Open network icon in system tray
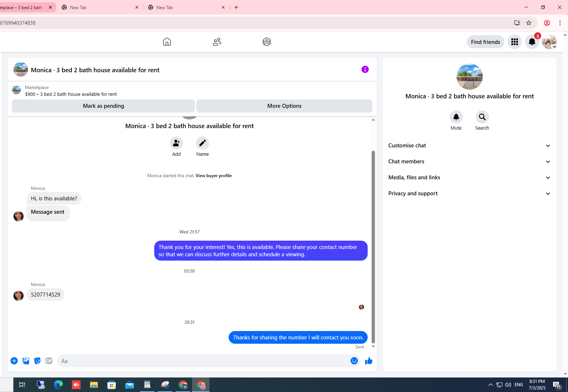The height and width of the screenshot is (392, 568). [x=499, y=385]
